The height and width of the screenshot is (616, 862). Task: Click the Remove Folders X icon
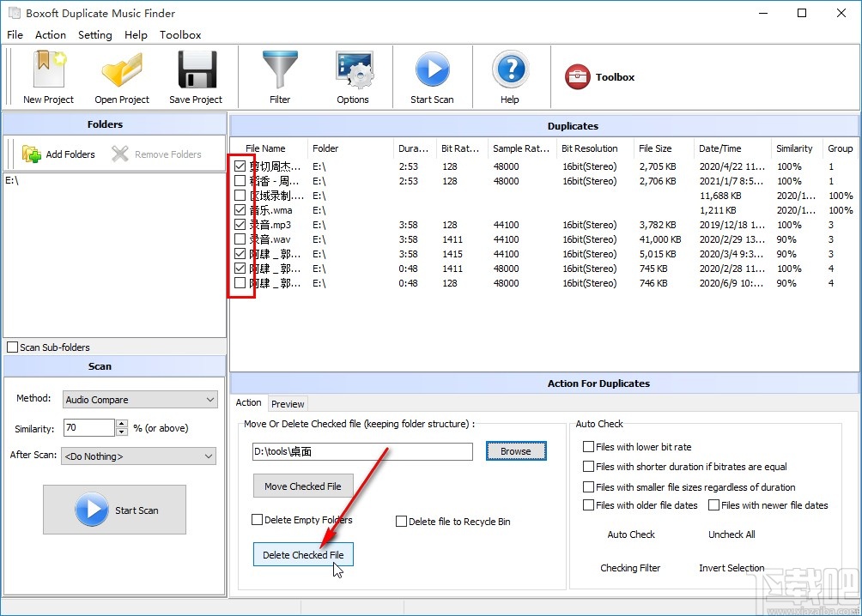coord(120,154)
